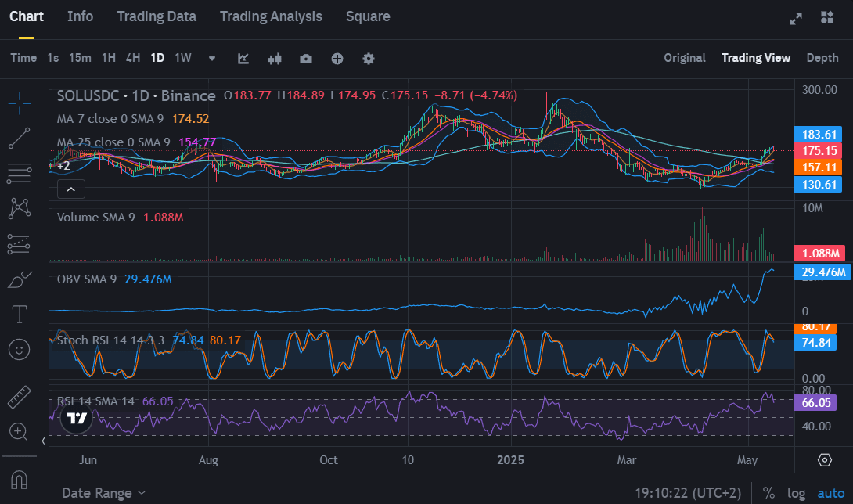Collapse the indicator legend chevron
The height and width of the screenshot is (504, 853).
[70, 189]
